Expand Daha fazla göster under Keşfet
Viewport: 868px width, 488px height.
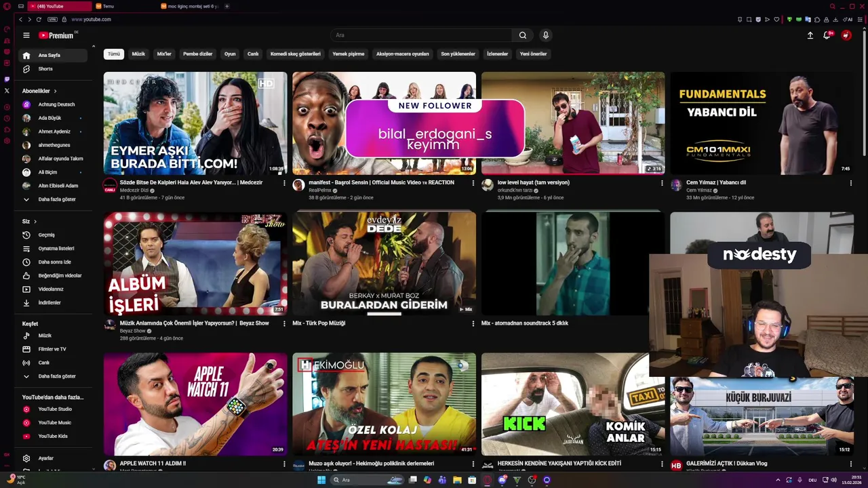pyautogui.click(x=54, y=376)
